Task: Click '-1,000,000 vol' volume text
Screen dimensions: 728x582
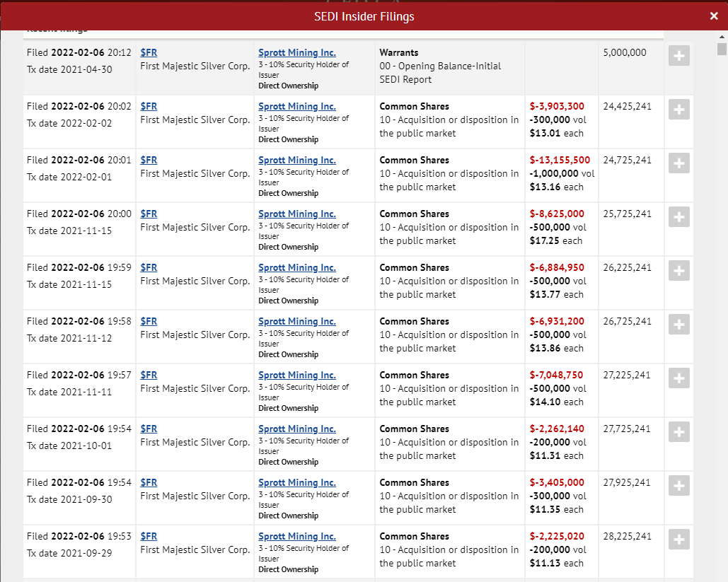Action: [562, 173]
